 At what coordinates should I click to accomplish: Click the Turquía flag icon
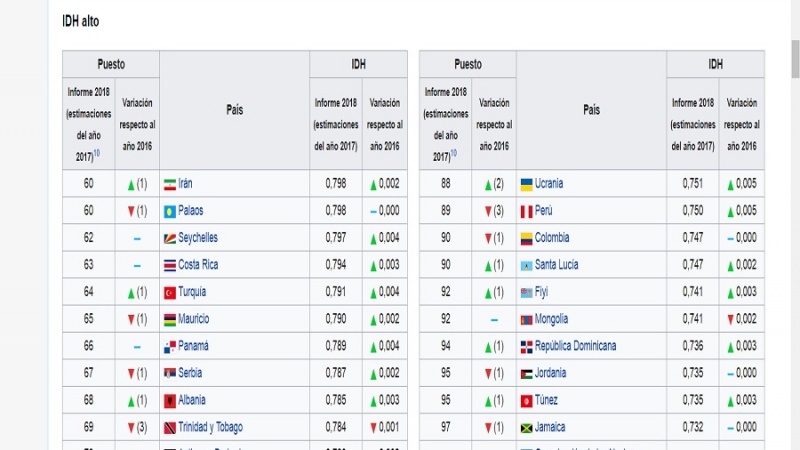tap(169, 292)
